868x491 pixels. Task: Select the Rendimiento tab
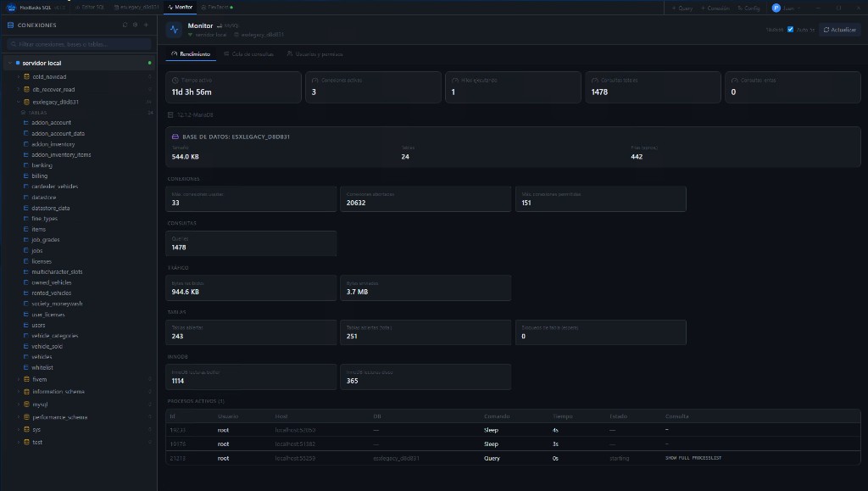tap(191, 53)
